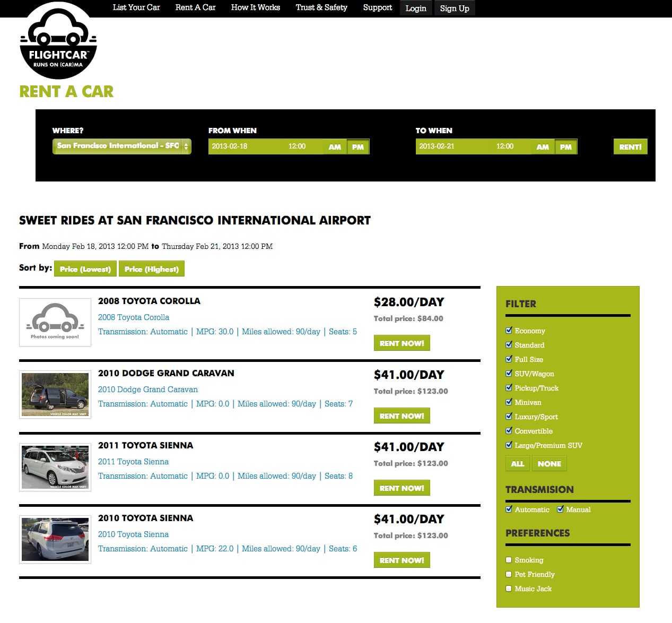Open the airport location dropdown
This screenshot has width=672, height=623.
pos(122,146)
